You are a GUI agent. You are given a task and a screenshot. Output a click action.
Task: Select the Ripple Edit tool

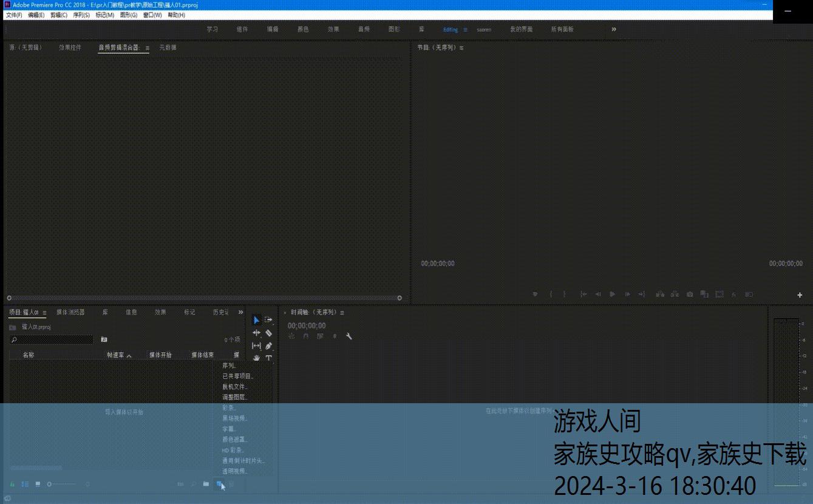click(256, 333)
